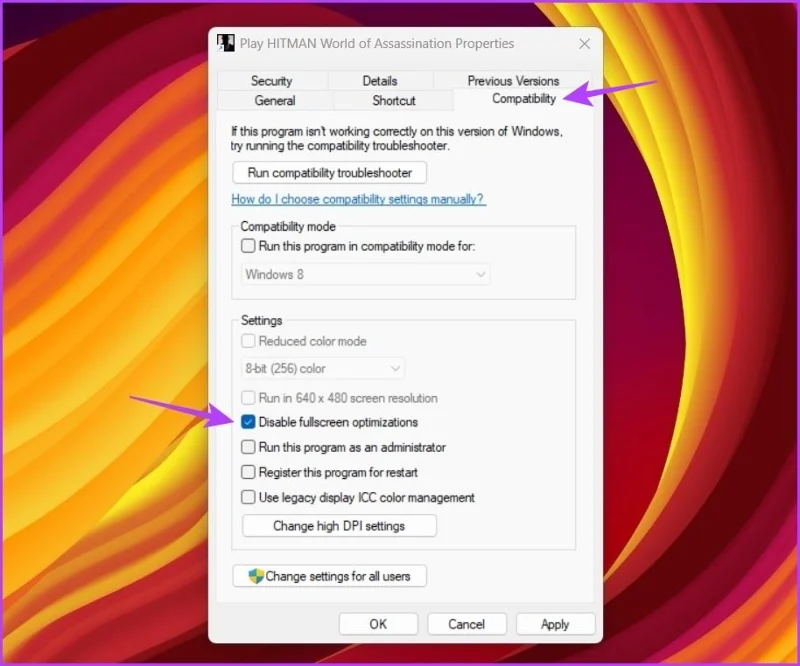This screenshot has width=800, height=666.
Task: Confirm with the OK button
Action: coord(378,624)
